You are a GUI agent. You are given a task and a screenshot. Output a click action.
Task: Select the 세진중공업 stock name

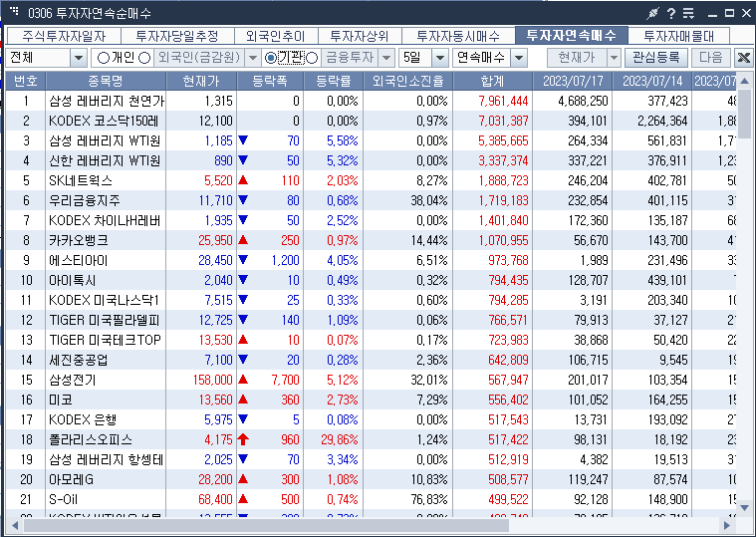(x=79, y=360)
